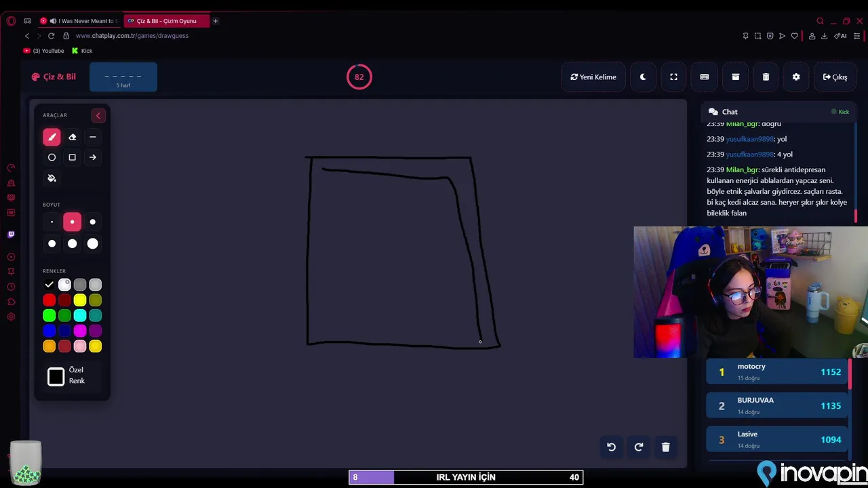Viewport: 868px width, 488px height.
Task: Choose the fifth brush size dot
Action: click(73, 243)
